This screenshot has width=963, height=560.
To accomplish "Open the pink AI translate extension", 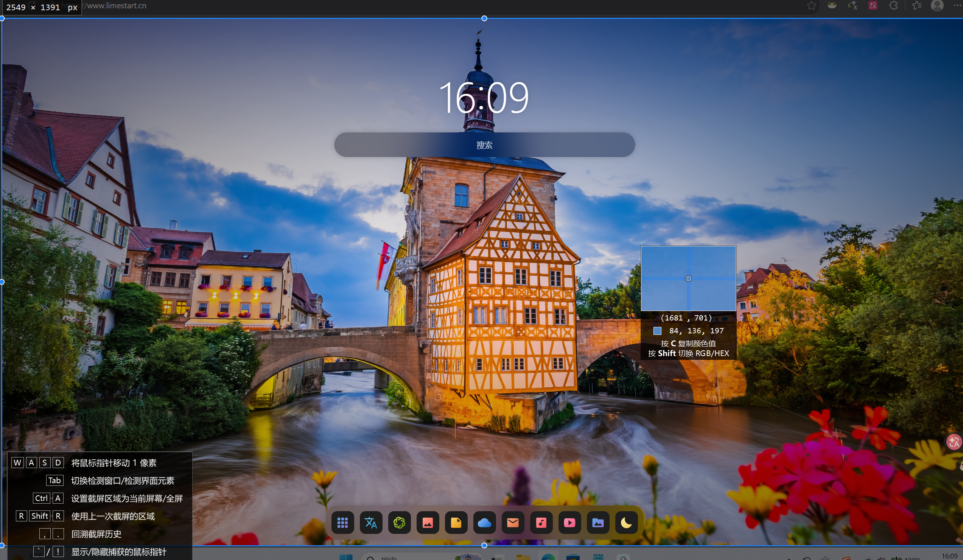I will (873, 5).
